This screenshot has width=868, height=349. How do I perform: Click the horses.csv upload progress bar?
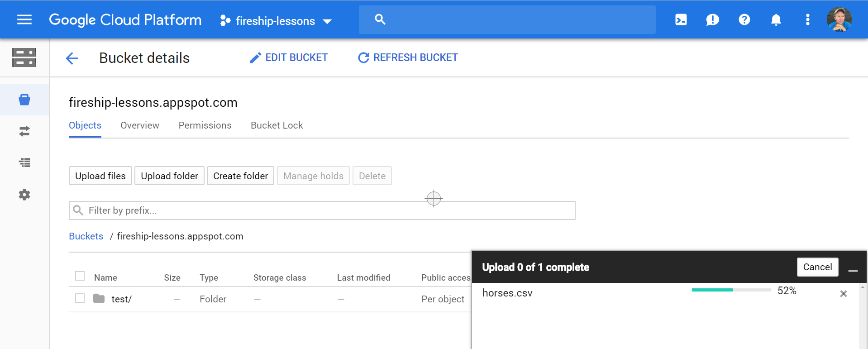(x=731, y=290)
